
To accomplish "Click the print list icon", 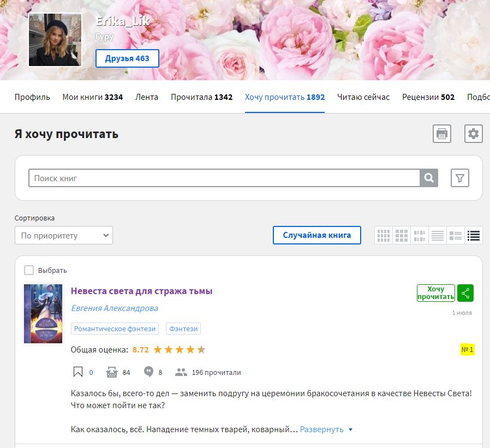I will (x=441, y=134).
